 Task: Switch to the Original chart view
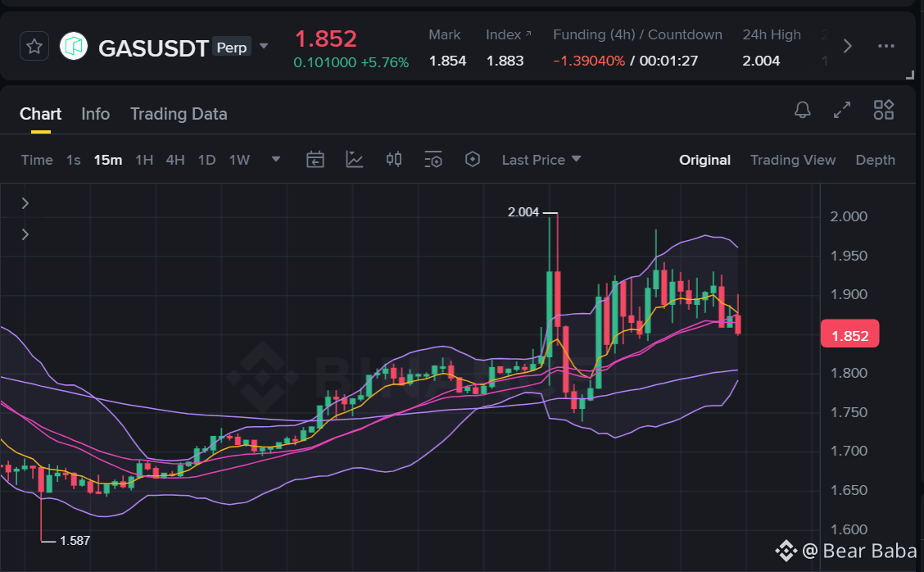(704, 160)
